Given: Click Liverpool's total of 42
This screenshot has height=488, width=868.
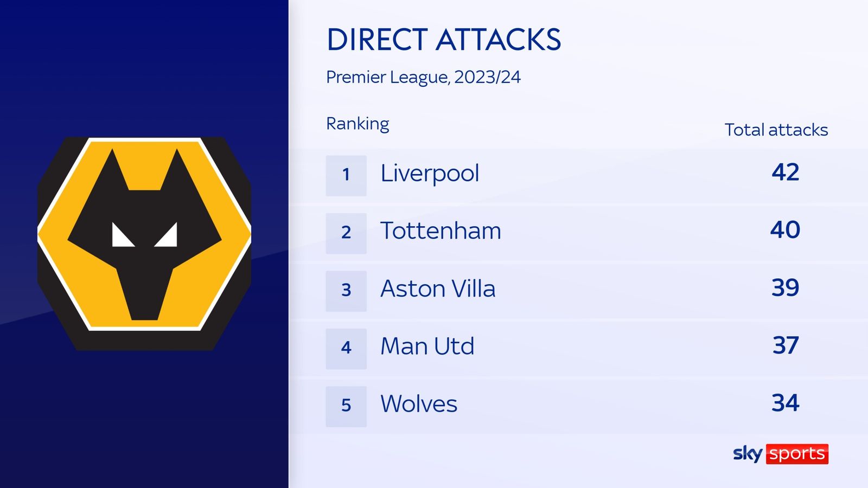Looking at the screenshot, I should 785,172.
